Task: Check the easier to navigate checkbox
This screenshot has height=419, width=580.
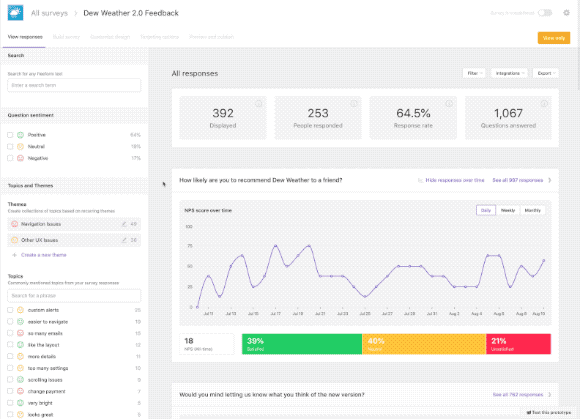Action: point(10,322)
